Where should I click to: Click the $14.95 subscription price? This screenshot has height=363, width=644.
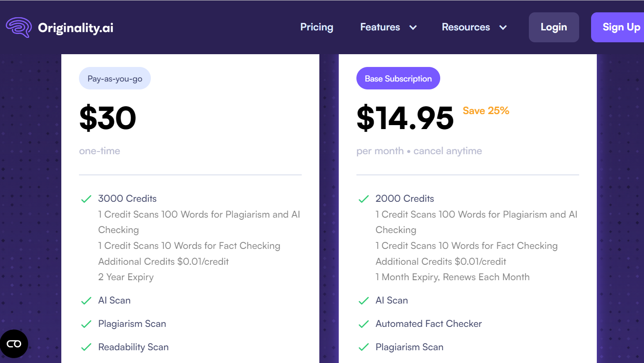405,118
